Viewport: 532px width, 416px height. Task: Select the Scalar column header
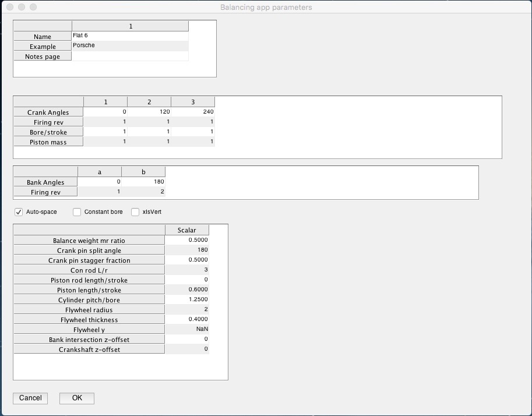tap(186, 230)
